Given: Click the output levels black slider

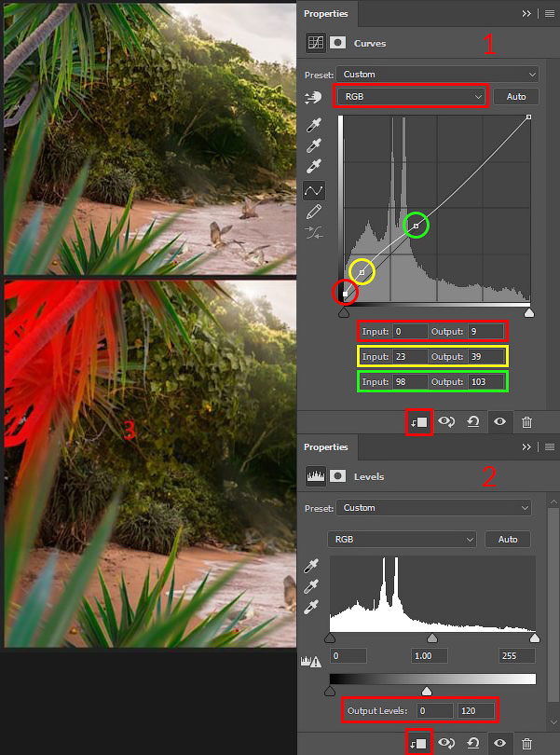Looking at the screenshot, I should (x=330, y=692).
